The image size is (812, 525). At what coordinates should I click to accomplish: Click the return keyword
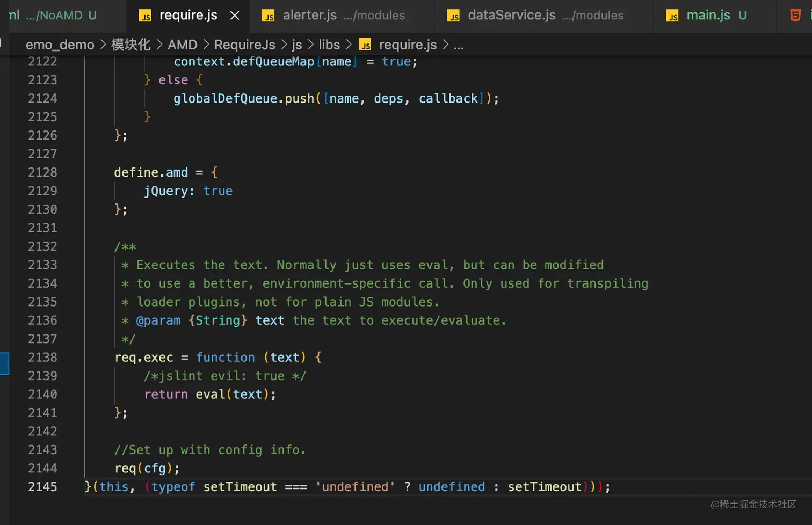coord(166,395)
